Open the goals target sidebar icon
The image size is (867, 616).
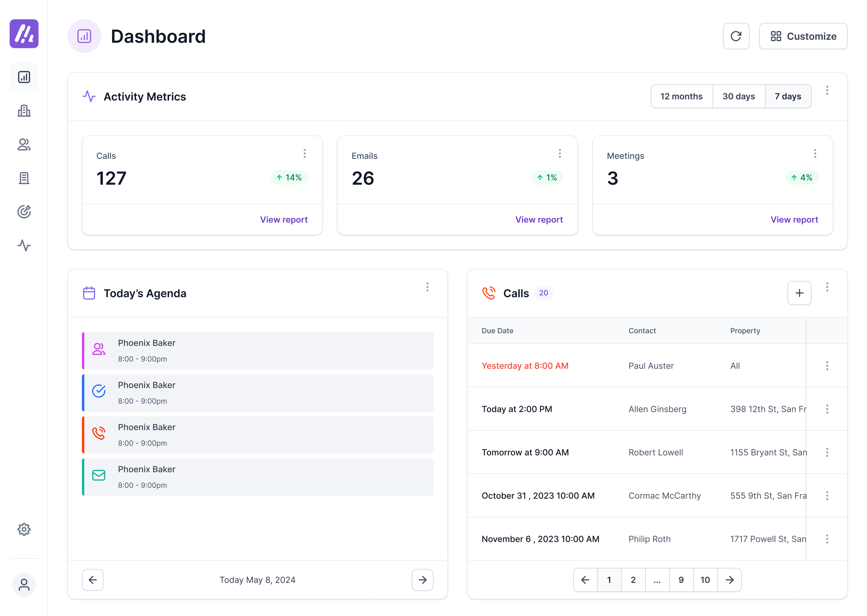(x=24, y=212)
